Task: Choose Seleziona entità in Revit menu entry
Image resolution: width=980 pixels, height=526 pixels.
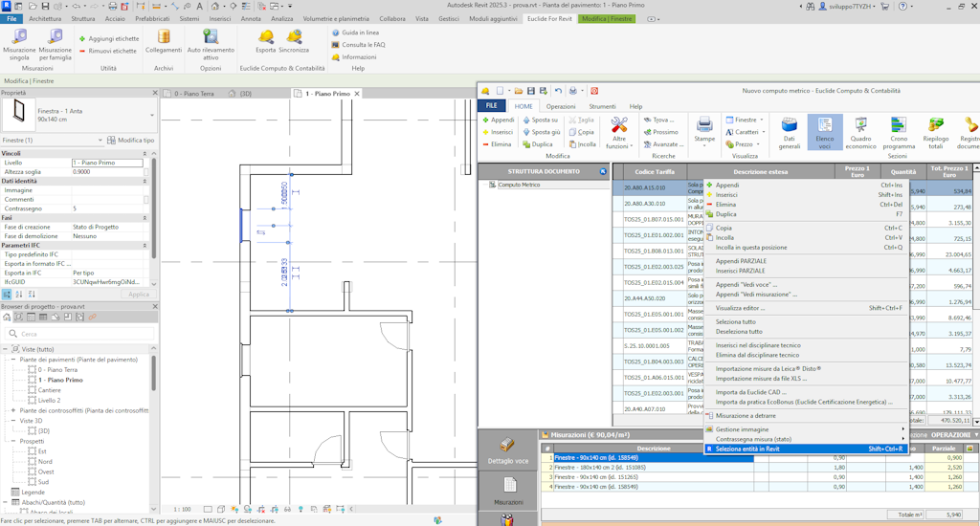Action: 747,449
